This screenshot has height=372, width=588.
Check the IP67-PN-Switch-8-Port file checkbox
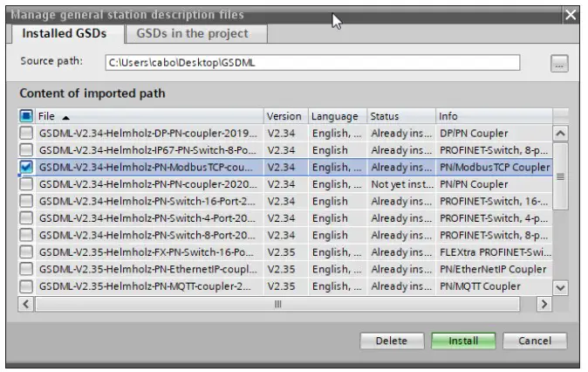26,150
